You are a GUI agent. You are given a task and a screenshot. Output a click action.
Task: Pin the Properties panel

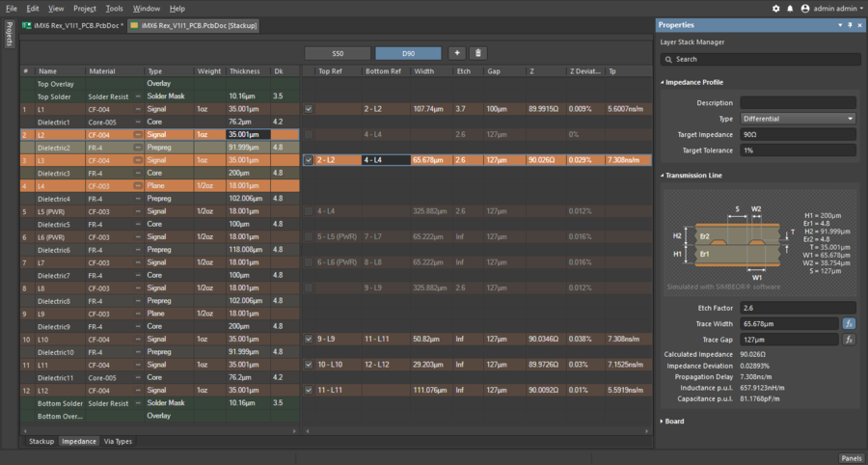click(x=849, y=25)
